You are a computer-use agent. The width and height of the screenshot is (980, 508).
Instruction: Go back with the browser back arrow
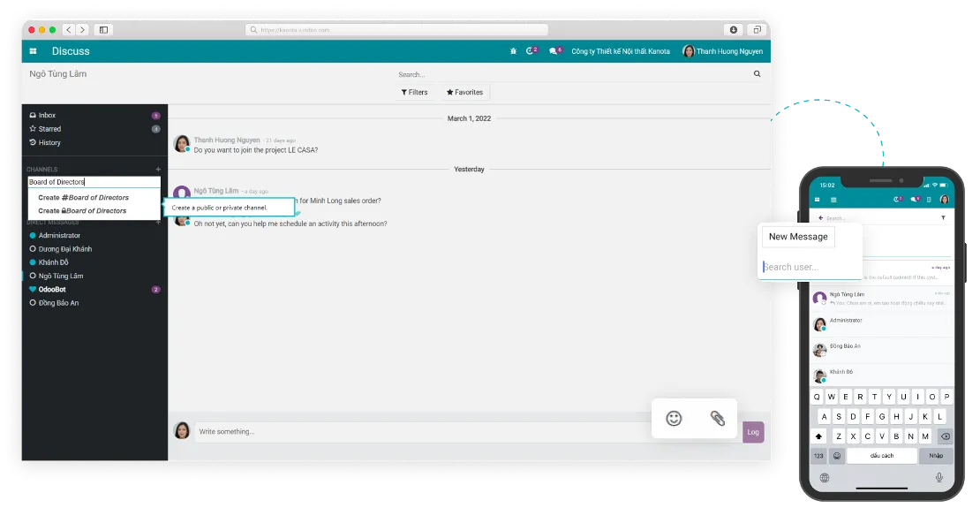click(x=69, y=29)
